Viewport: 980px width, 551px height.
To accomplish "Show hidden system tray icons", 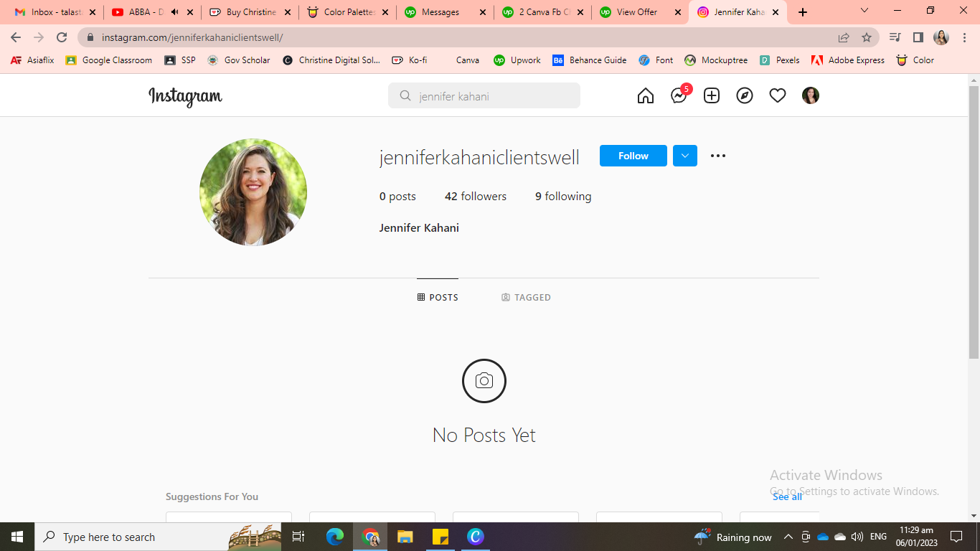I will [788, 537].
